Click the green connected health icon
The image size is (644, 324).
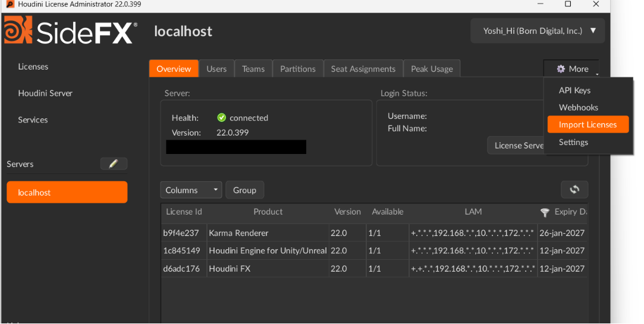(221, 118)
